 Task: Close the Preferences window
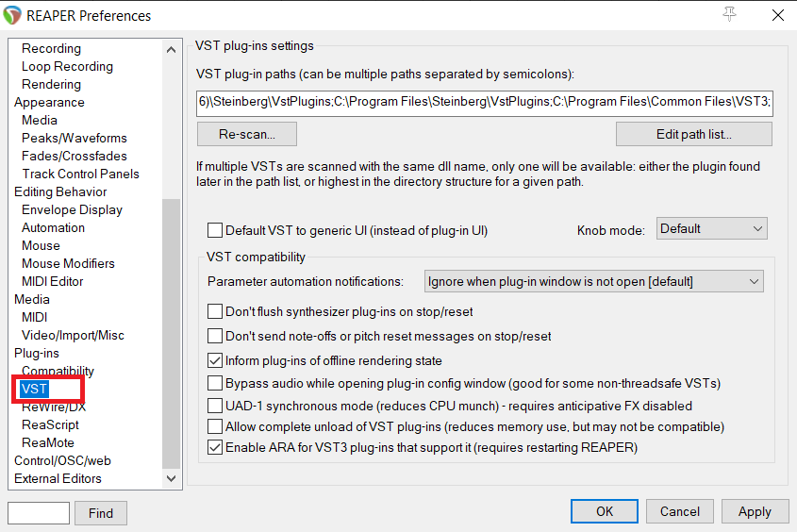pyautogui.click(x=778, y=15)
